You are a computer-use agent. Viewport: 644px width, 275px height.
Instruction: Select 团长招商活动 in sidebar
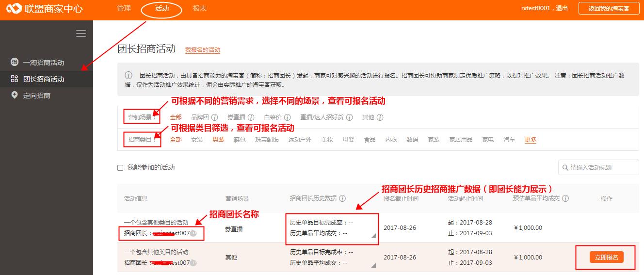44,79
